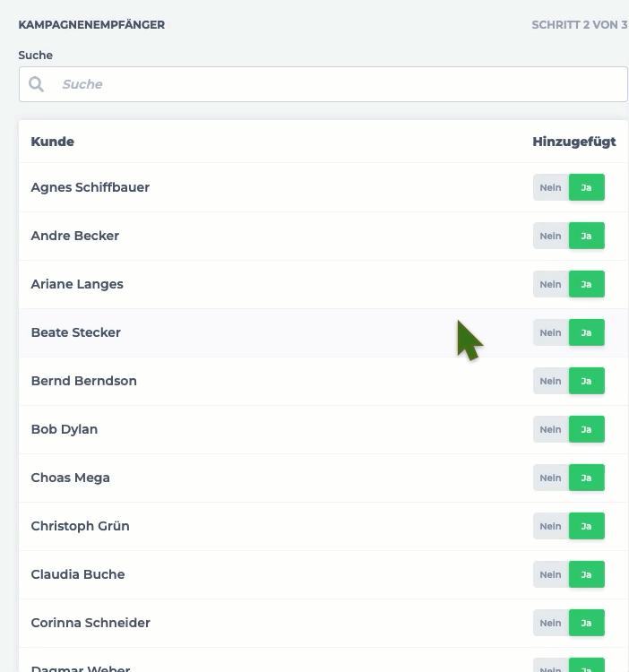Focus the Suche search input field

coord(323,84)
